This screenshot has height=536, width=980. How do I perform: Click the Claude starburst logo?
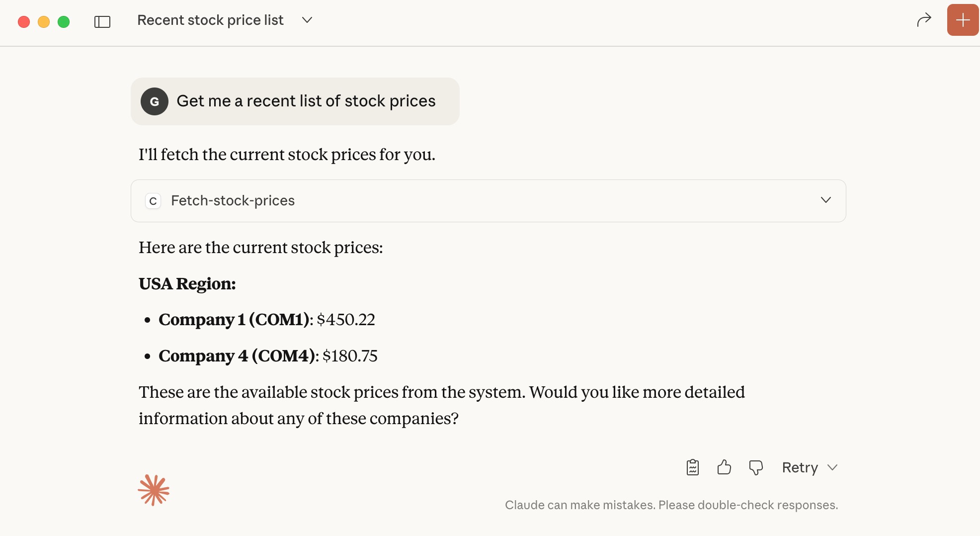coord(154,490)
